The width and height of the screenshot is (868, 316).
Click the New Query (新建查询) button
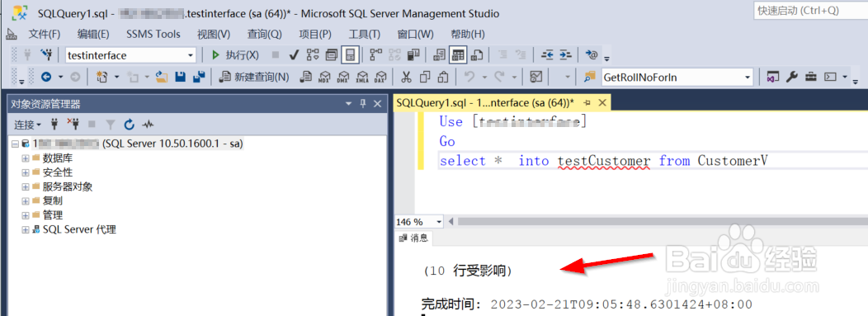pos(253,78)
